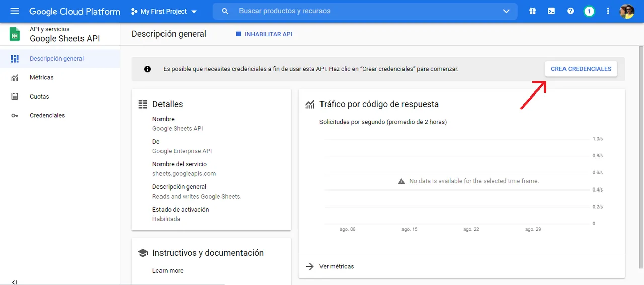This screenshot has height=285, width=644.
Task: Click the search magnifier icon
Action: tap(225, 11)
